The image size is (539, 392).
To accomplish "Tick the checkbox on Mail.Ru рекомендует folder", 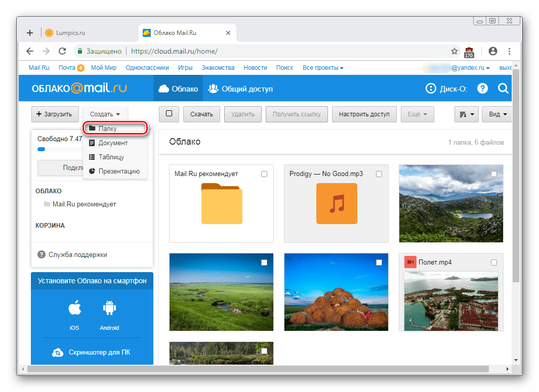I will coord(264,174).
